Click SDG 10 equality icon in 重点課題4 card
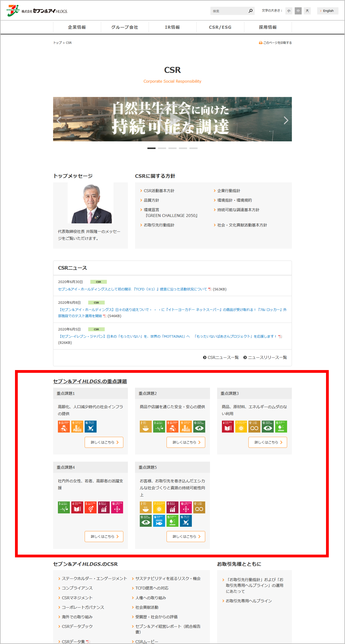 117,507
